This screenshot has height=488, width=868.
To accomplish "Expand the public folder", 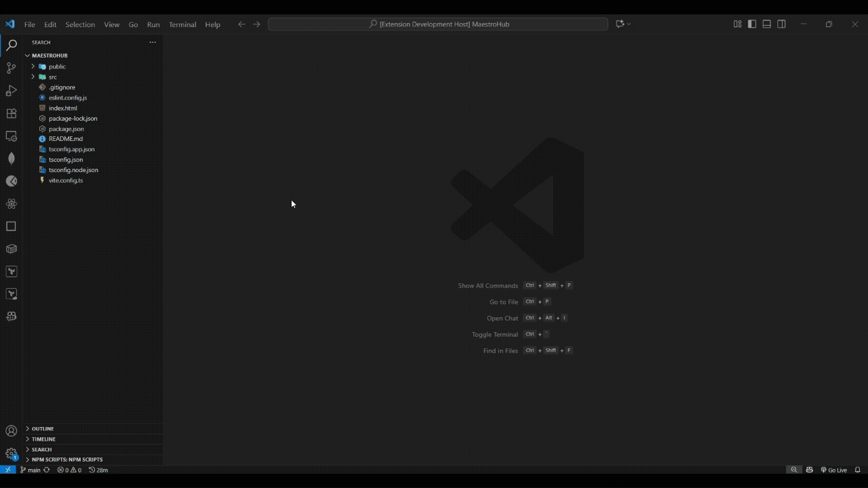I will [x=57, y=66].
